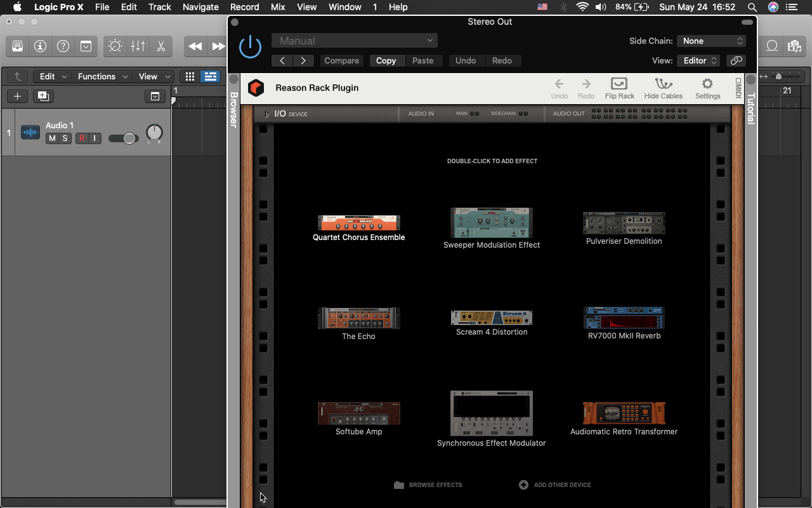Viewport: 812px width, 508px height.
Task: Click Browse Effects link
Action: tap(428, 485)
